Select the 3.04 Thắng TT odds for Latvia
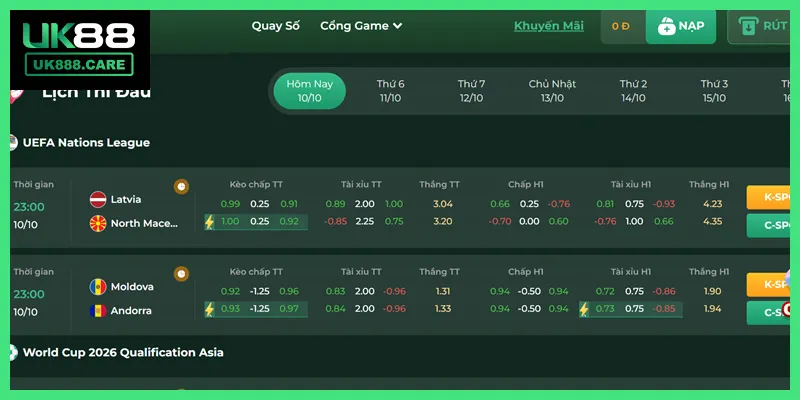This screenshot has height=400, width=800. pyautogui.click(x=442, y=204)
